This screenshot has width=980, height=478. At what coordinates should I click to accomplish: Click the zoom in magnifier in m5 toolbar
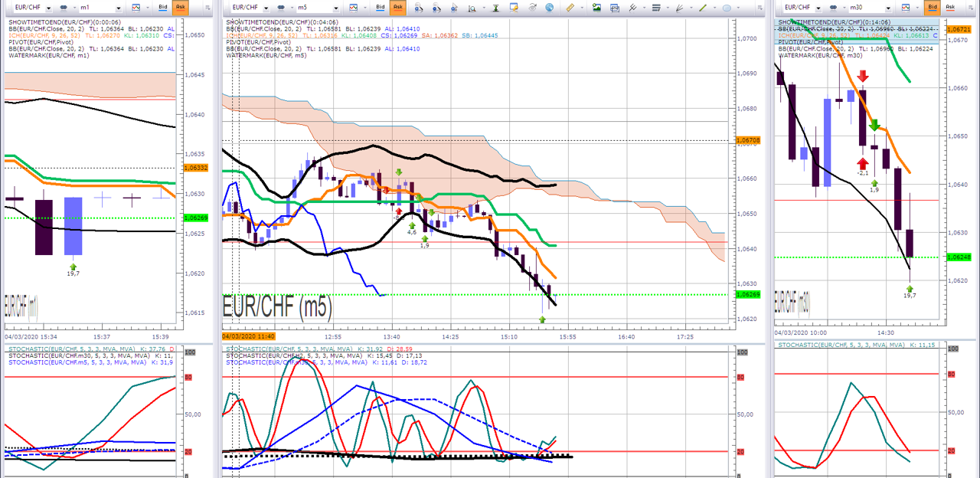point(419,7)
